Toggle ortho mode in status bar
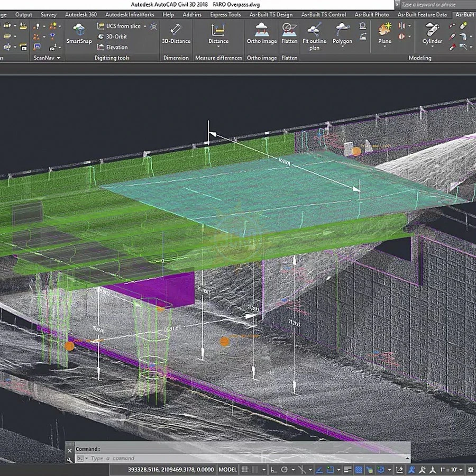Image resolution: width=476 pixels, height=476 pixels. coord(274,470)
